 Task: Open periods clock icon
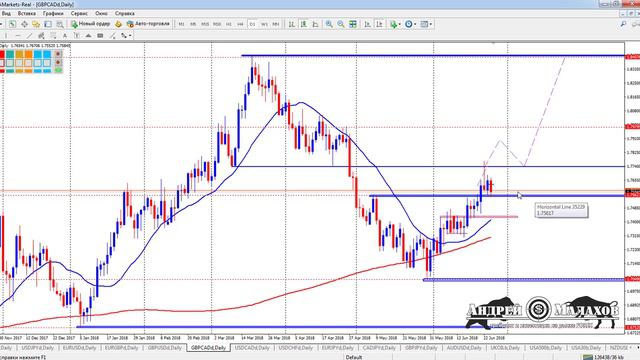409,24
